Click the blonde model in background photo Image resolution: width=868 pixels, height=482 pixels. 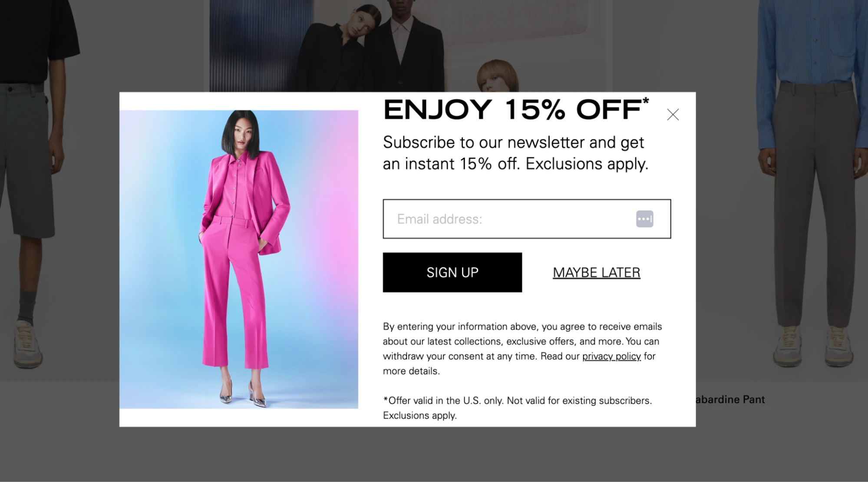497,75
